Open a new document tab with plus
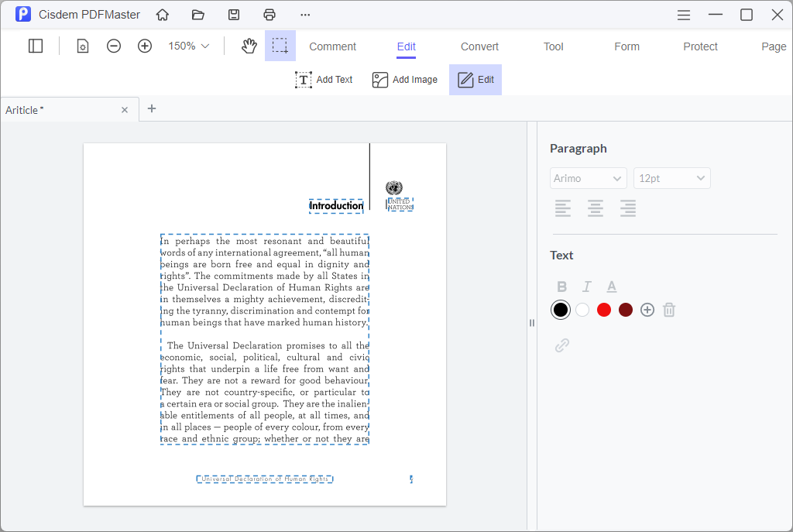793x532 pixels. (x=151, y=108)
